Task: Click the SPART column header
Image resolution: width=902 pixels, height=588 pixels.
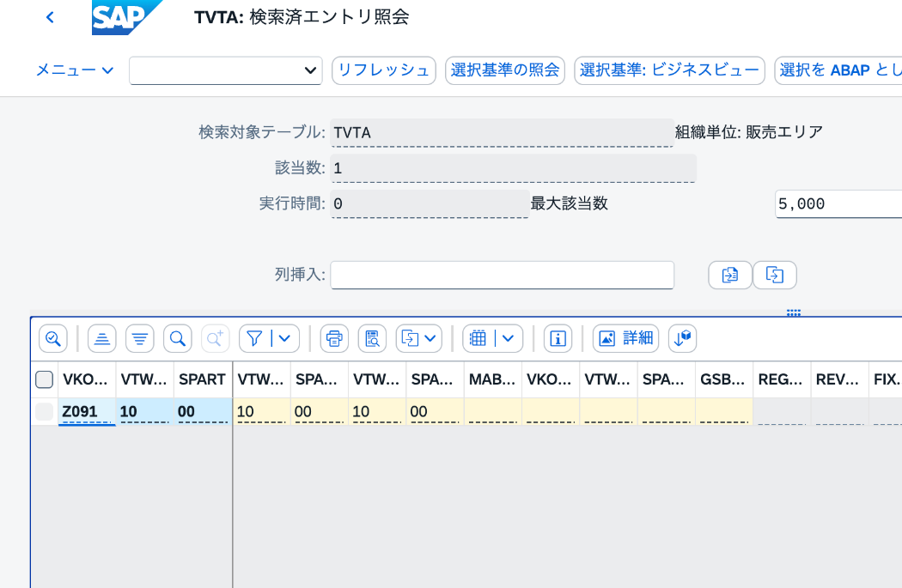Action: tap(203, 379)
